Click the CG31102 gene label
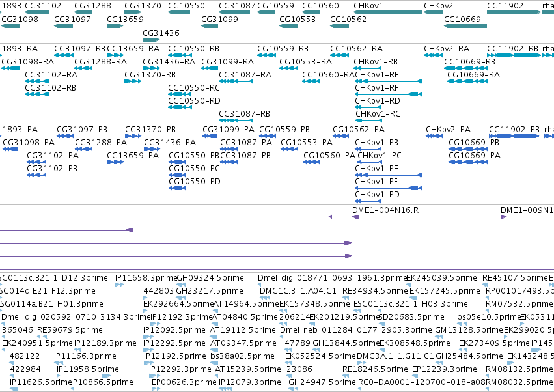554x392 pixels. (x=43, y=6)
